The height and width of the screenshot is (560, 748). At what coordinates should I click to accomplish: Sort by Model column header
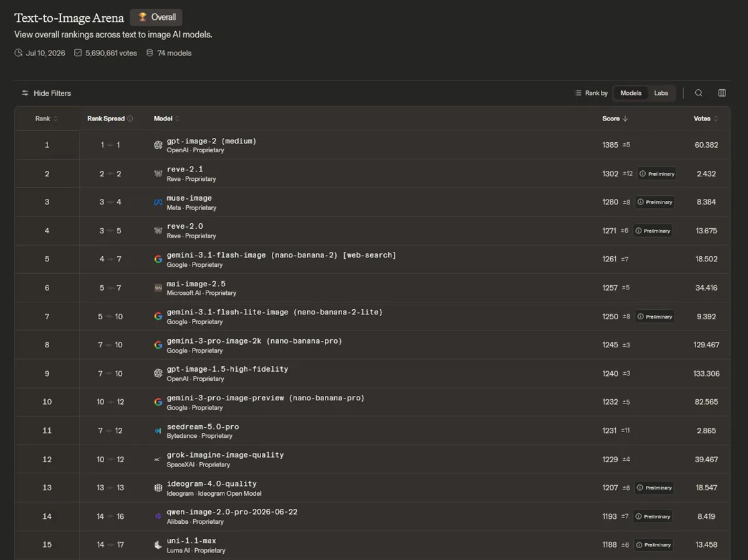(167, 118)
